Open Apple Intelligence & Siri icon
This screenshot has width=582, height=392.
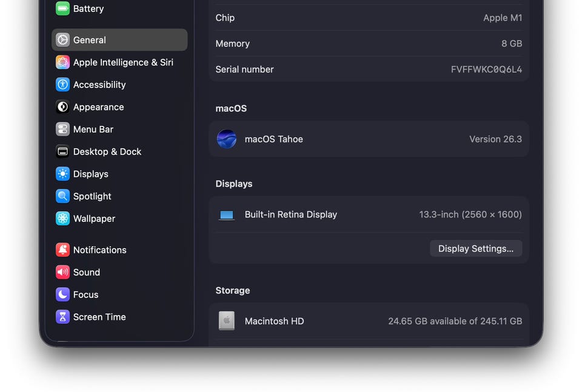pyautogui.click(x=62, y=62)
